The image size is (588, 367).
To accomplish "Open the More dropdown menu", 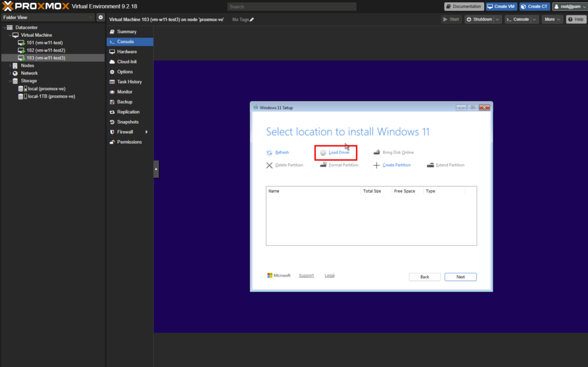I will point(552,20).
